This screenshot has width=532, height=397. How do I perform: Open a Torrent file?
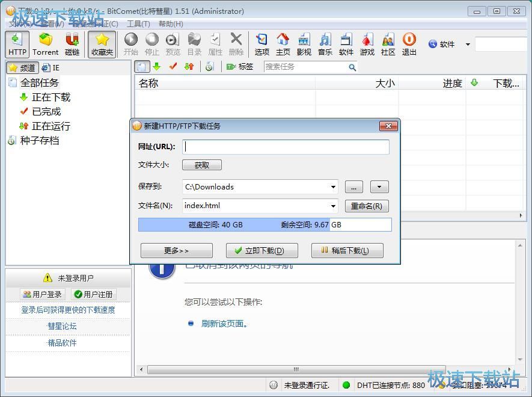pyautogui.click(x=46, y=44)
